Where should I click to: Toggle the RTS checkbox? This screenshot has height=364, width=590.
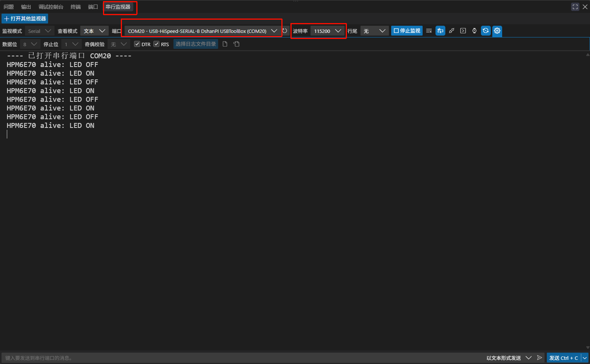pyautogui.click(x=156, y=44)
